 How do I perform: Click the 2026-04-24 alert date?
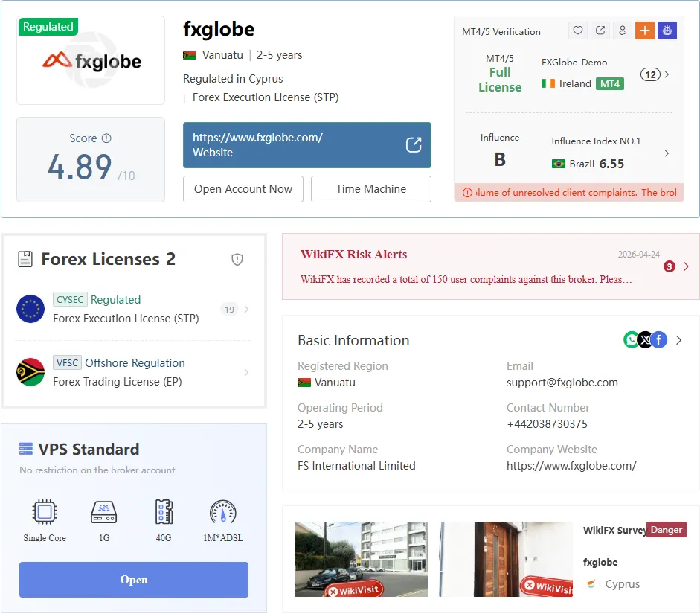point(638,254)
